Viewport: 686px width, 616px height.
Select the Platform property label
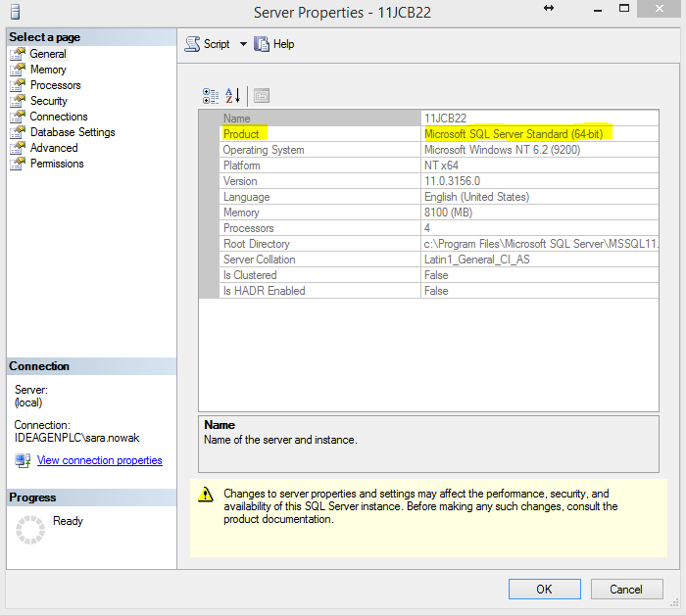point(242,166)
